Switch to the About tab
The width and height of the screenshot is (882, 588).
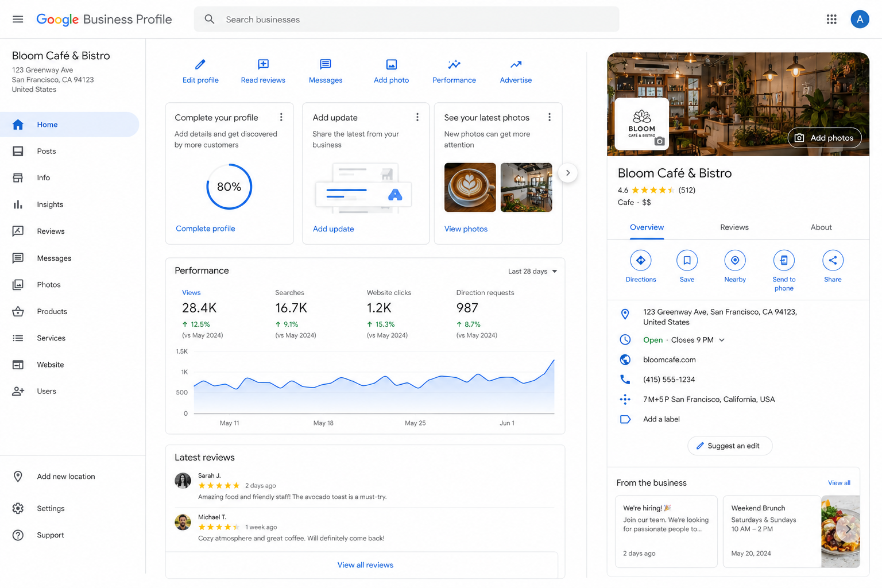click(x=821, y=227)
